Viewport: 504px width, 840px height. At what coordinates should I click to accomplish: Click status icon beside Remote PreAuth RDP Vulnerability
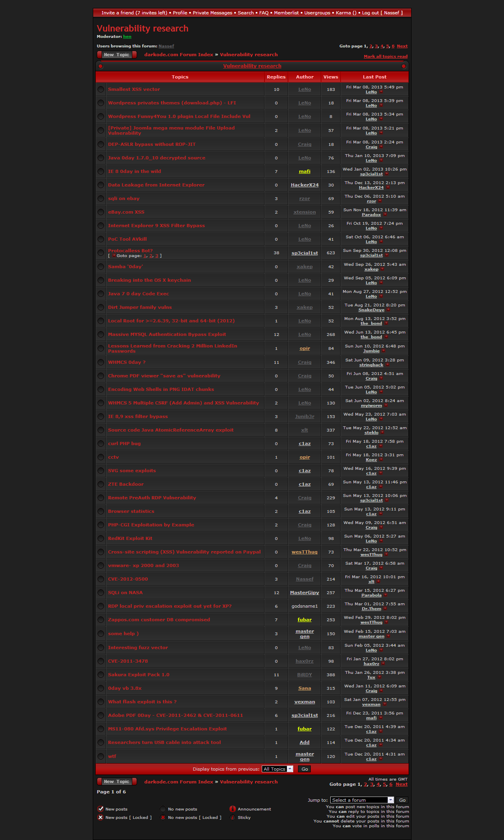tap(101, 498)
